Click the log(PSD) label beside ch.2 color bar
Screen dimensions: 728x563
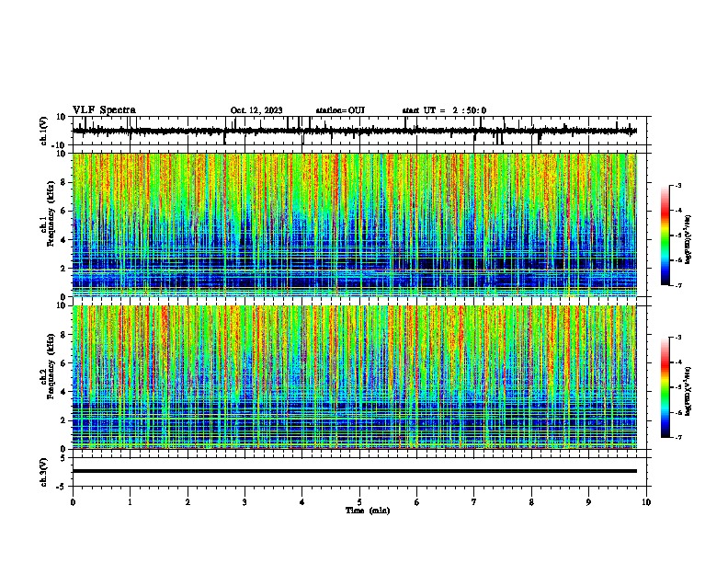click(x=688, y=392)
